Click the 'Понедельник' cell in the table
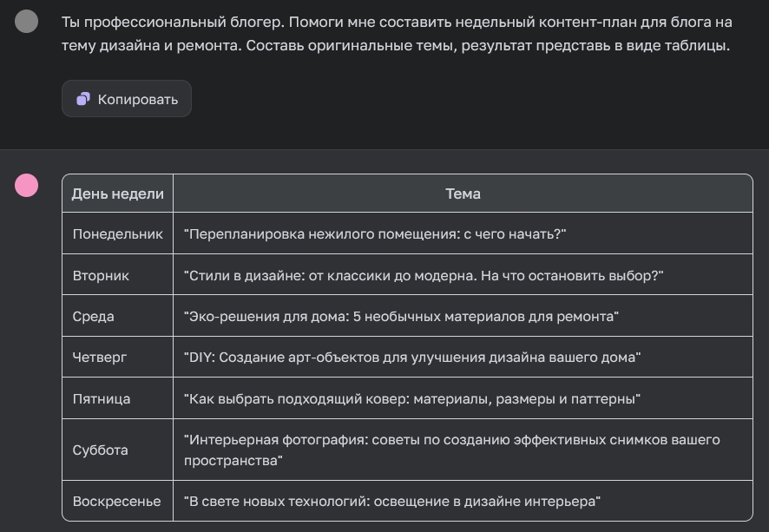The image size is (769, 532). [x=115, y=234]
